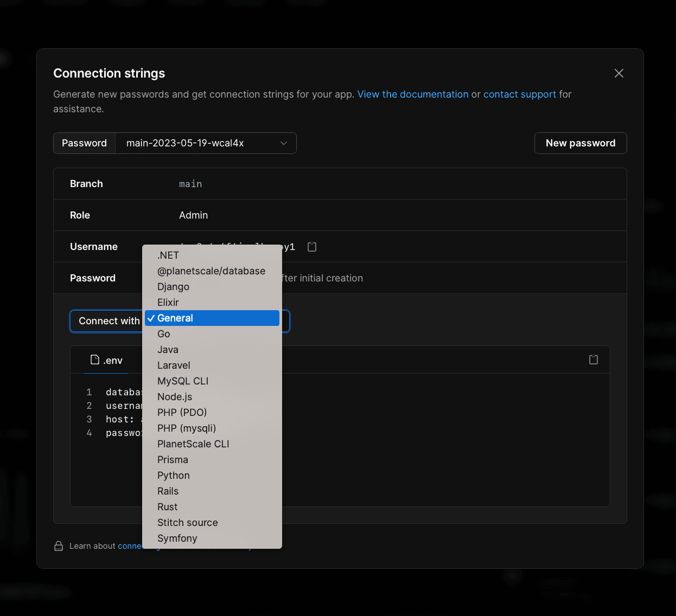The width and height of the screenshot is (676, 616).
Task: Select Java in the framework list
Action: point(212,350)
